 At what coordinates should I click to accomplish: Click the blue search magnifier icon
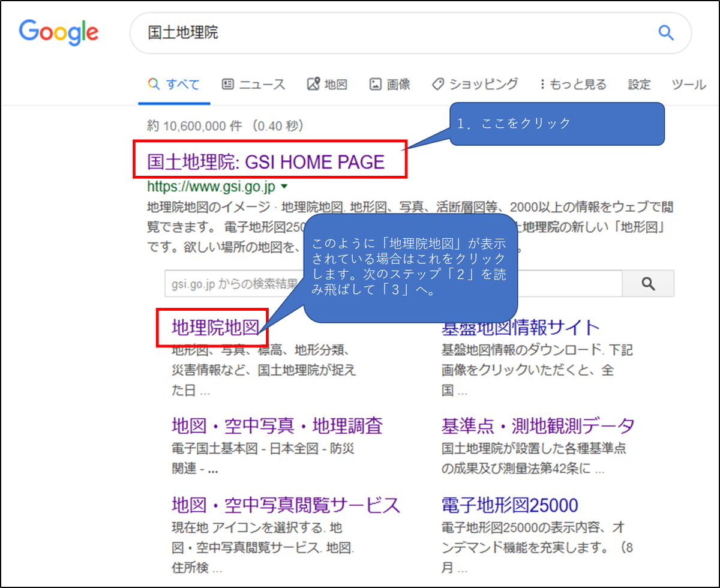tap(666, 32)
